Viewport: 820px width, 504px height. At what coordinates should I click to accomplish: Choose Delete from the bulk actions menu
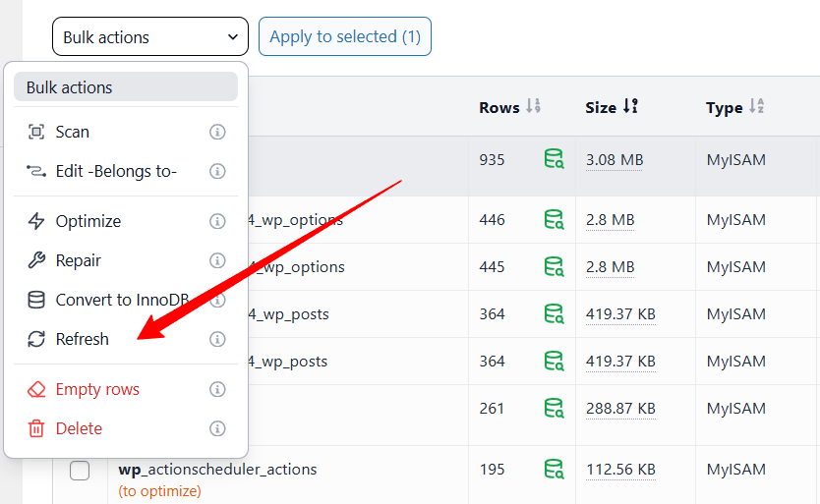click(x=126, y=428)
